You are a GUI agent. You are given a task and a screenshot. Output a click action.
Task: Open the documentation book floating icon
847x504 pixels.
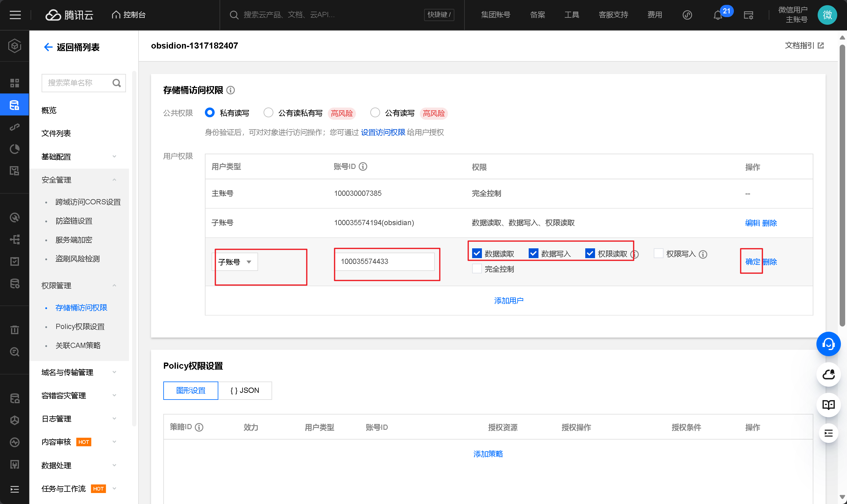(x=828, y=404)
